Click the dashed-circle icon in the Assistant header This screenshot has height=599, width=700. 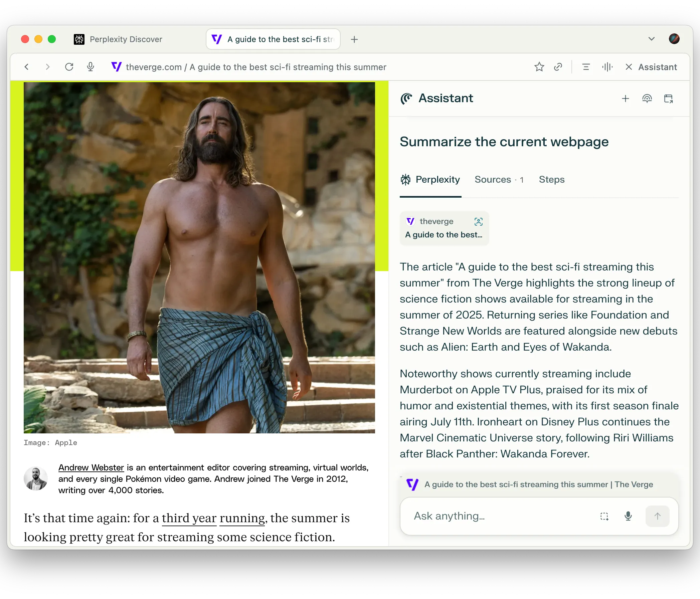pyautogui.click(x=647, y=98)
